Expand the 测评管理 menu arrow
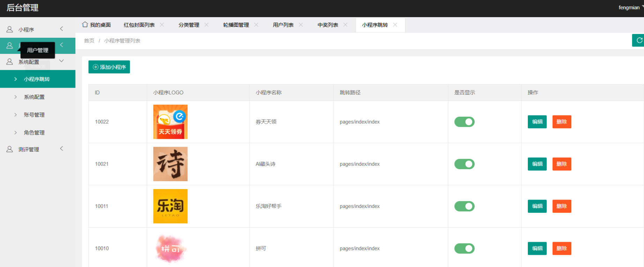The image size is (644, 267). point(61,149)
